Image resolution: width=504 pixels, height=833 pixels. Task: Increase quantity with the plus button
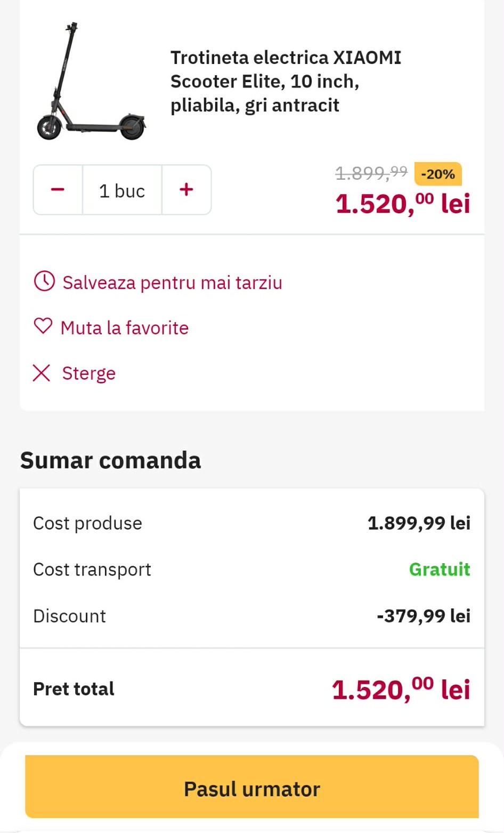click(x=186, y=190)
